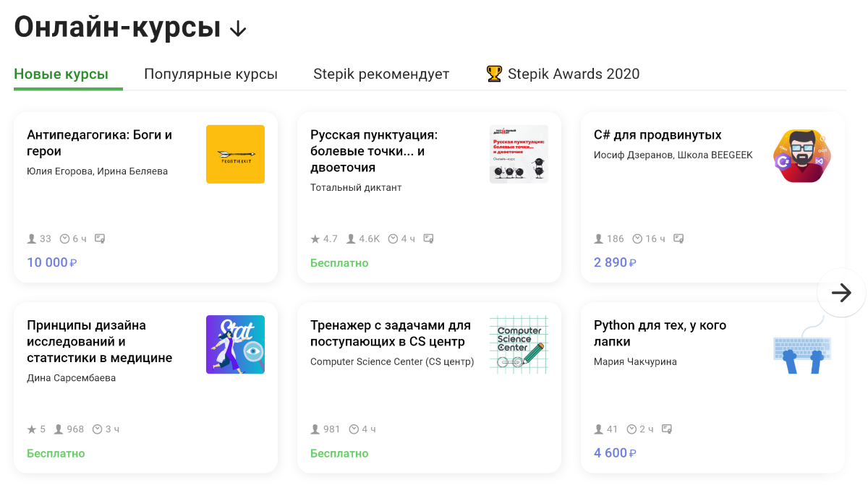Image resolution: width=868 pixels, height=485 pixels.
Task: Click the yellow Антипедагогика course thumbnail
Action: click(235, 154)
